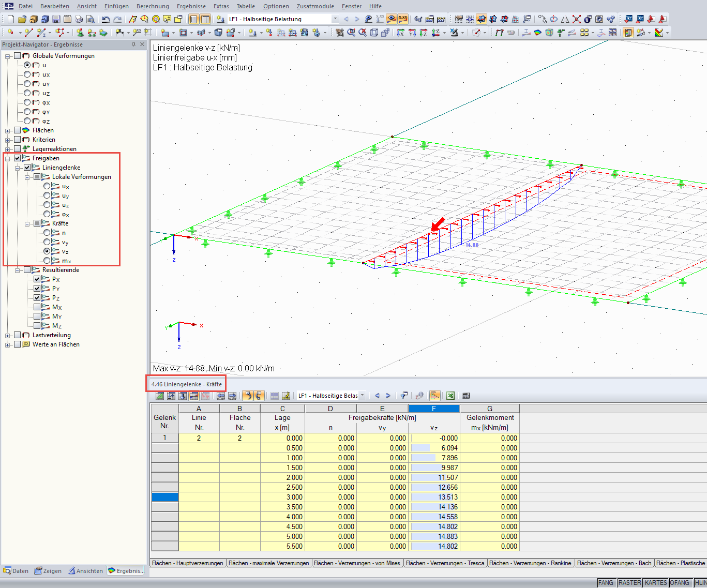Open Flächen - Hauptverzerrungen table tab

[188, 563]
